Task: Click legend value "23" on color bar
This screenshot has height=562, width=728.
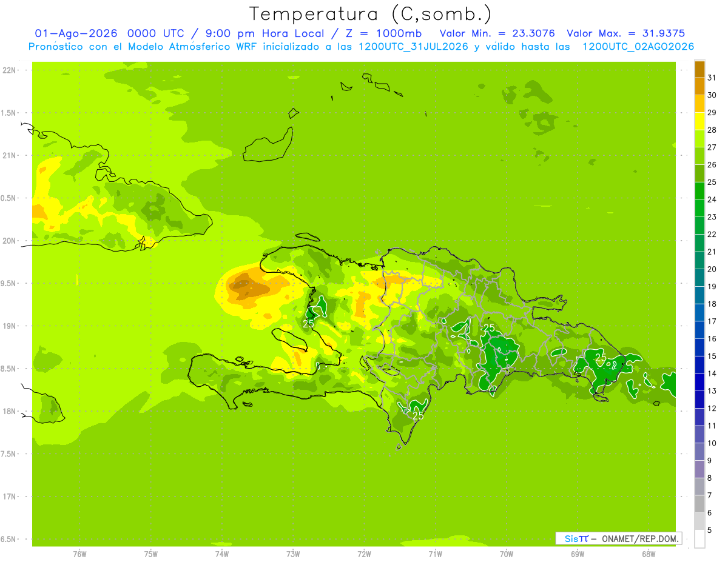Action: [x=712, y=217]
